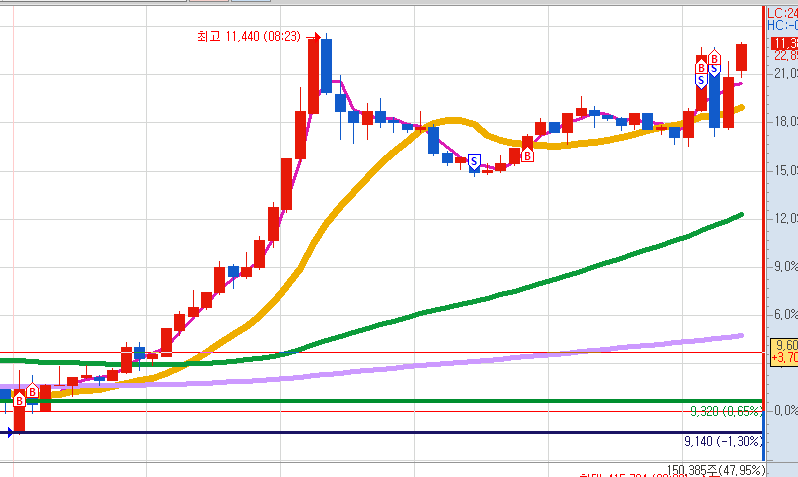Select the buy marker B above the small blue candle at chart start
The image size is (798, 477).
(x=32, y=391)
